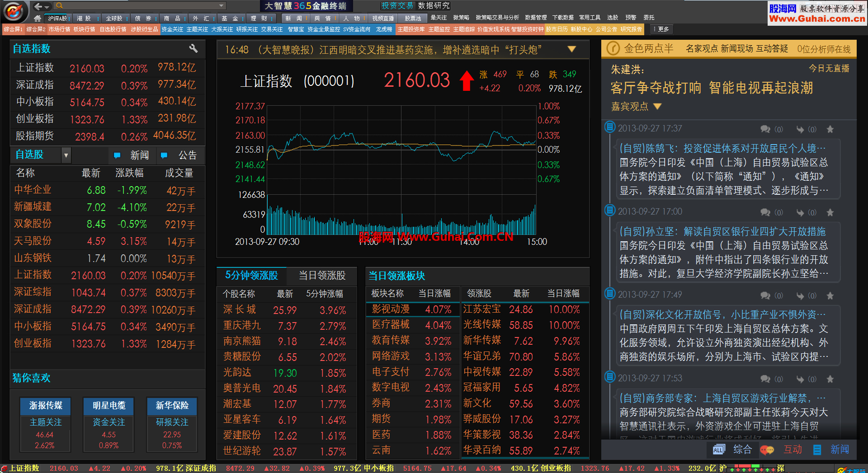This screenshot has height=473, width=868.
Task: Open the 更多 toolbar menu
Action: click(661, 29)
